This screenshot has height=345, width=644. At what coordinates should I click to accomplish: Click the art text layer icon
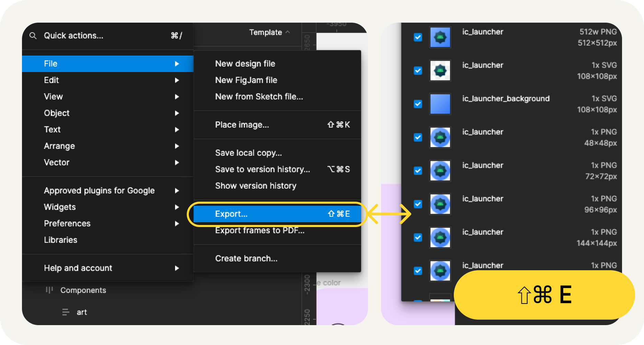click(66, 312)
